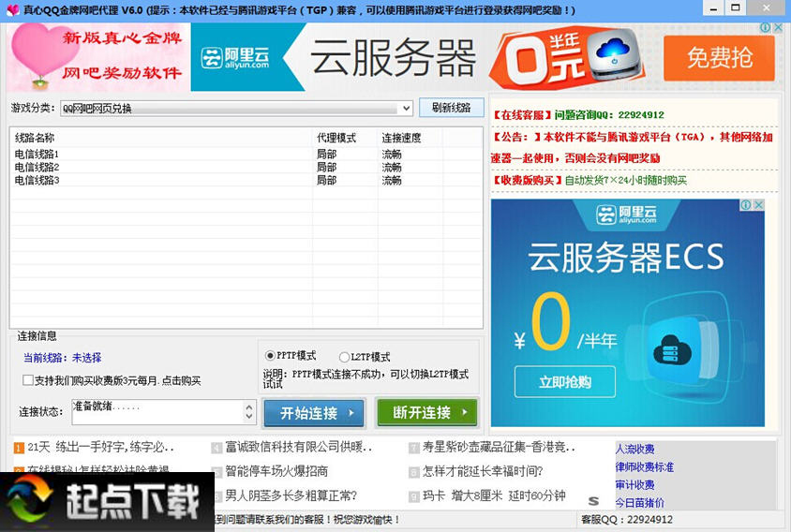Open the 富诚致信科技有限公司供暖 link
Image resolution: width=791 pixels, height=532 pixels.
point(299,448)
